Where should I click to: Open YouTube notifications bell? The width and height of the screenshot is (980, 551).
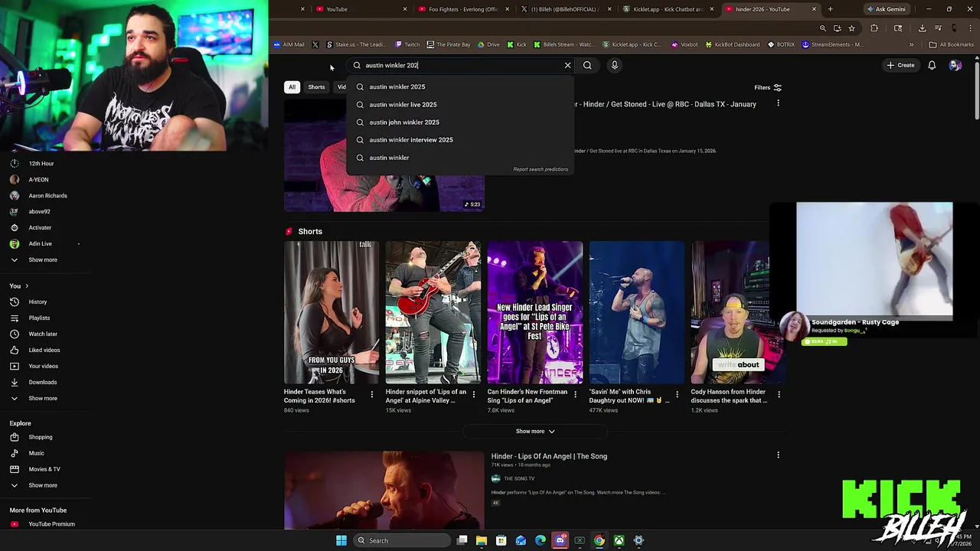coord(932,65)
